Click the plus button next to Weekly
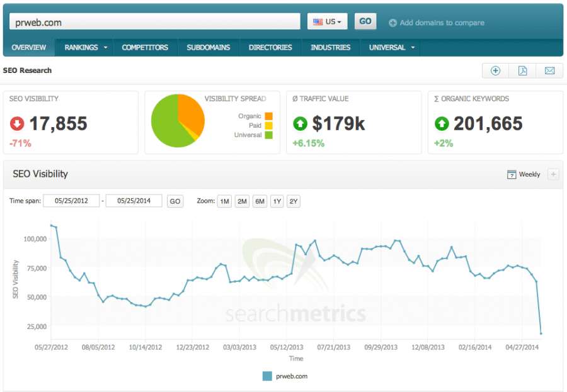The image size is (567, 392). [x=553, y=174]
